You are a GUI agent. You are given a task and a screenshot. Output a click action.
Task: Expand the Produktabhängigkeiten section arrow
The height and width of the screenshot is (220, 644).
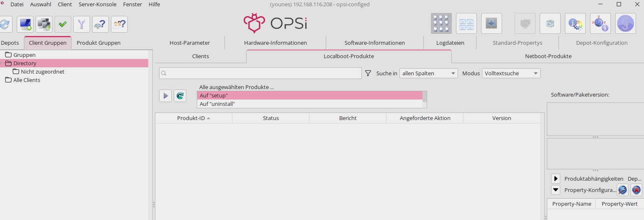pyautogui.click(x=556, y=179)
